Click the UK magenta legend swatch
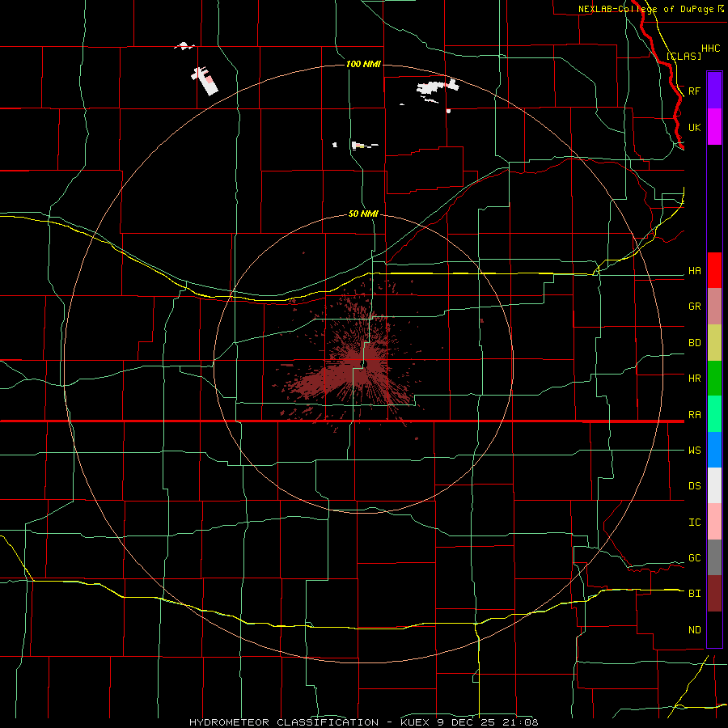Screen dimensions: 728x728 click(x=714, y=127)
